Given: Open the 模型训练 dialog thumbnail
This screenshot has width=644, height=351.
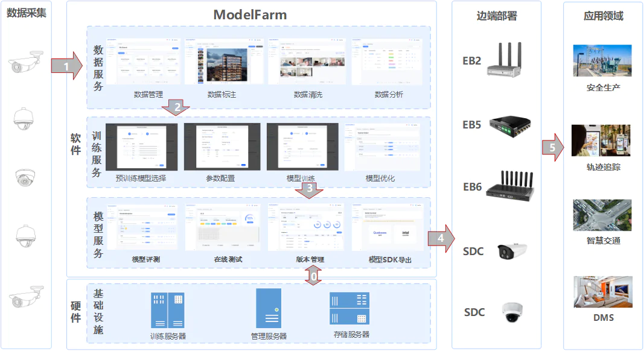Looking at the screenshot, I should [303, 147].
